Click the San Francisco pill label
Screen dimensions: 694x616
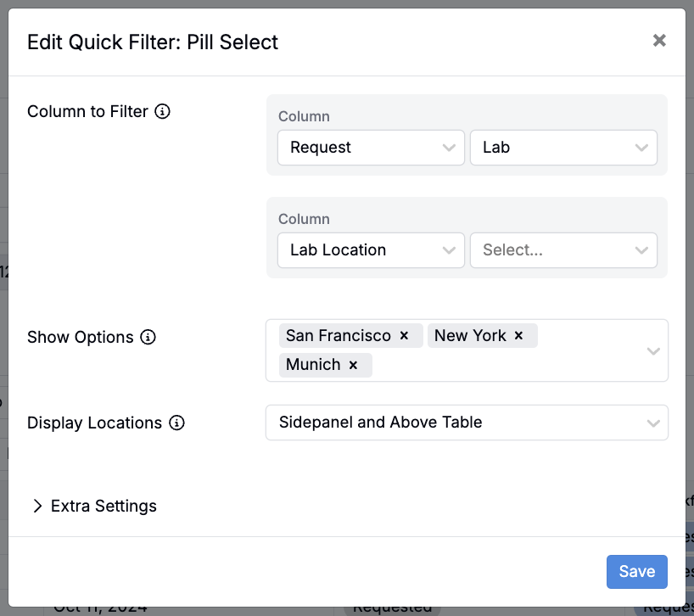[338, 336]
